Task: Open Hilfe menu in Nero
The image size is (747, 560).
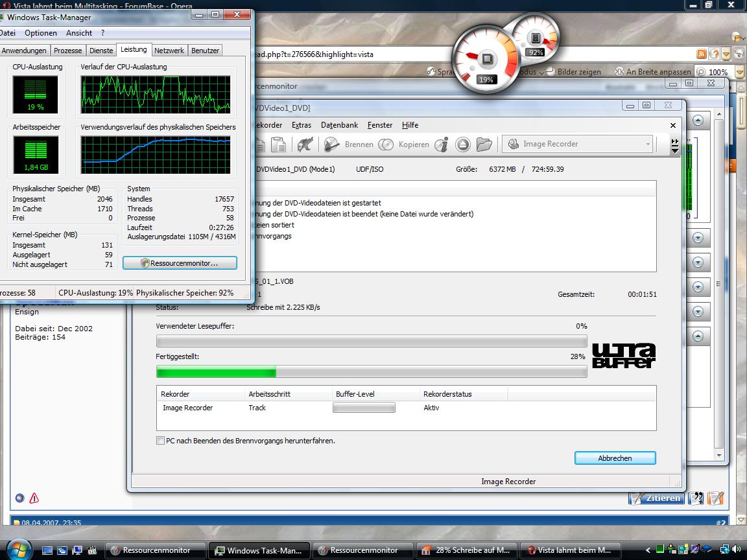Action: click(410, 125)
